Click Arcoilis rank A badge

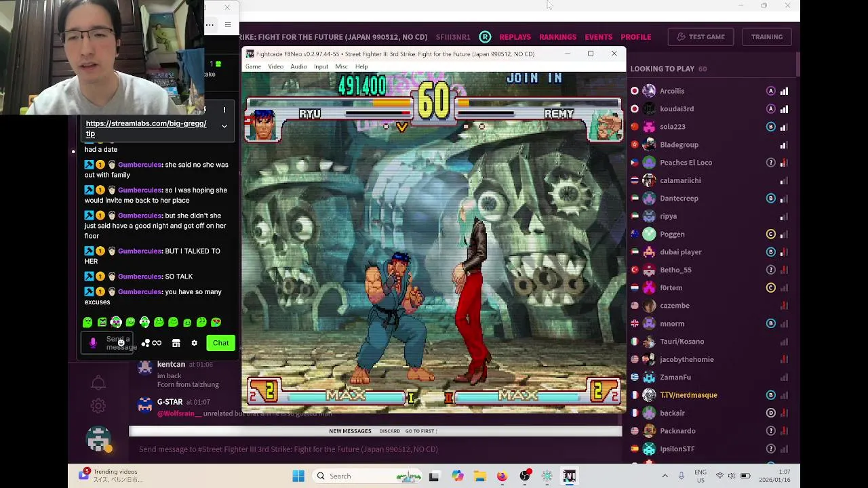770,91
